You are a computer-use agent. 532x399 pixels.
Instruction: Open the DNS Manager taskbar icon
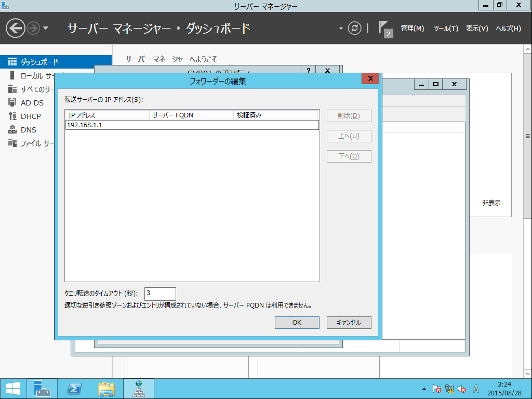[138, 389]
